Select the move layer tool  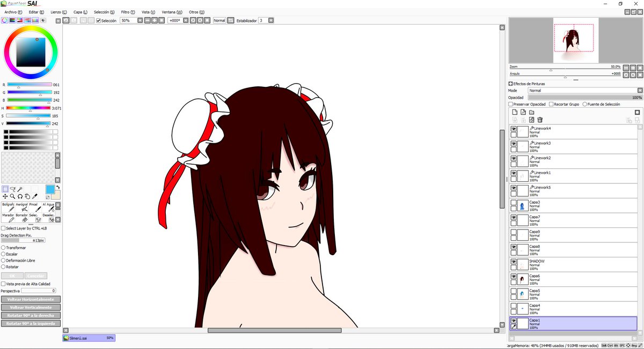tap(5, 196)
